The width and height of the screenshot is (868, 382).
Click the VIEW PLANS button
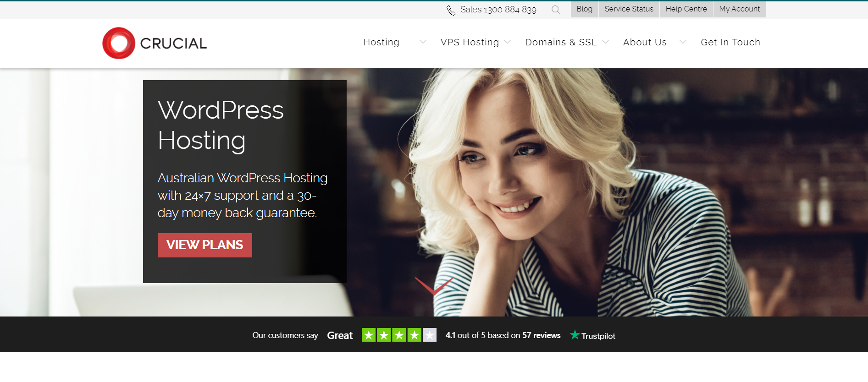pos(205,245)
